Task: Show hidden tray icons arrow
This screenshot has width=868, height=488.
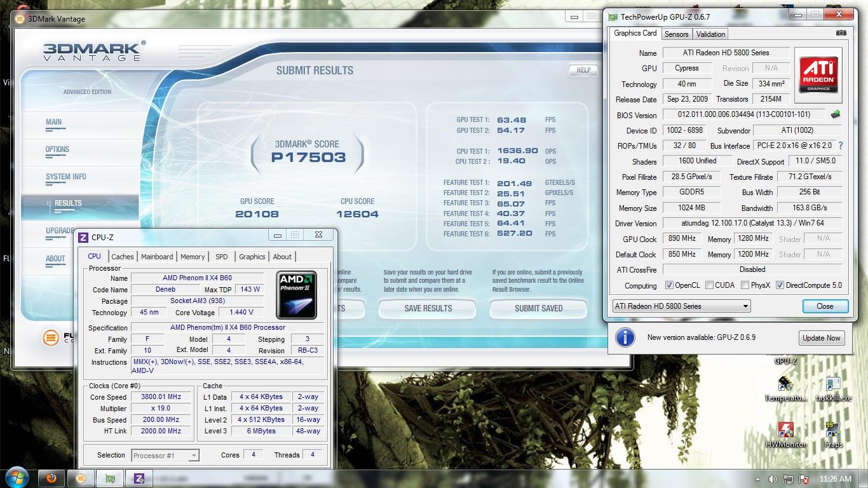Action: (x=757, y=479)
